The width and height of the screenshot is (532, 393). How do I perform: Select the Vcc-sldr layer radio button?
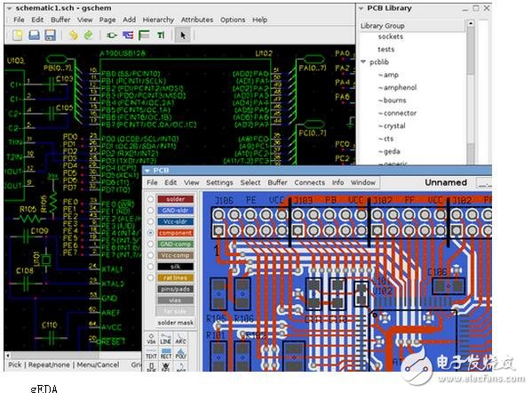(x=150, y=221)
